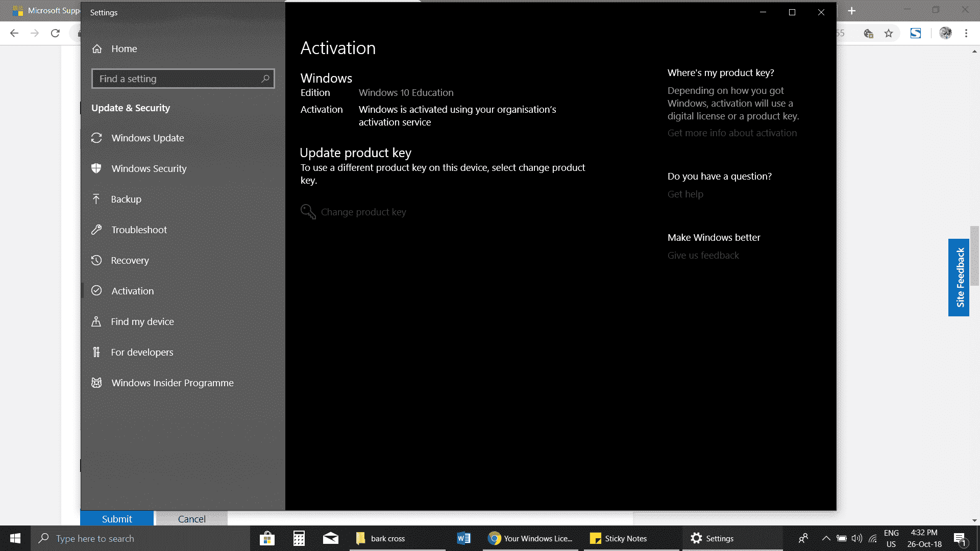980x551 pixels.
Task: Open Mail app from taskbar
Action: (x=331, y=538)
